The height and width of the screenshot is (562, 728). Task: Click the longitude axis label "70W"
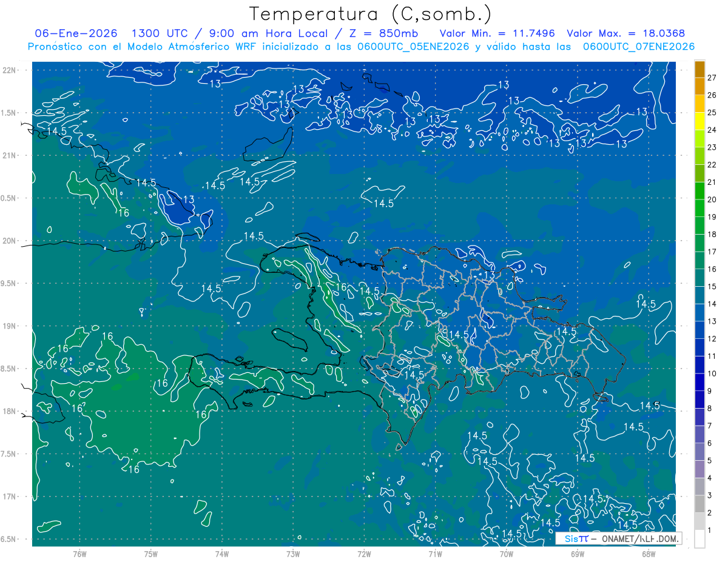[x=507, y=554]
